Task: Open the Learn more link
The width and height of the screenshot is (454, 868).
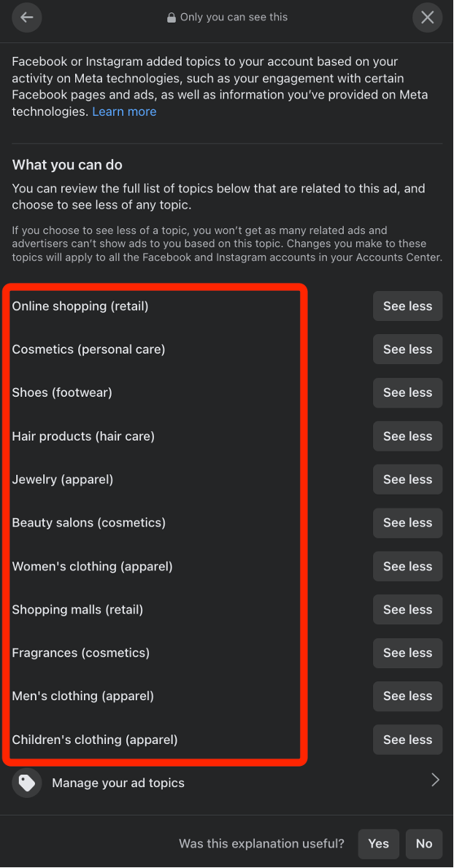Action: coord(125,112)
